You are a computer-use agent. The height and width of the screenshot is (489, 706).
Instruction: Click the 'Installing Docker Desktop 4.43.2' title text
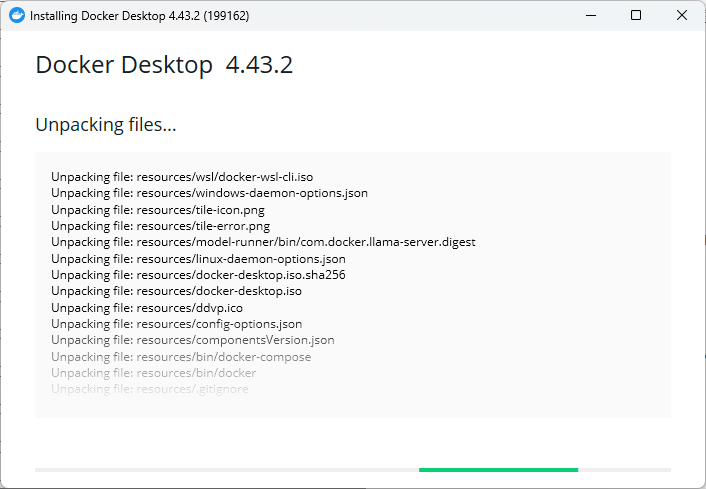pos(139,16)
